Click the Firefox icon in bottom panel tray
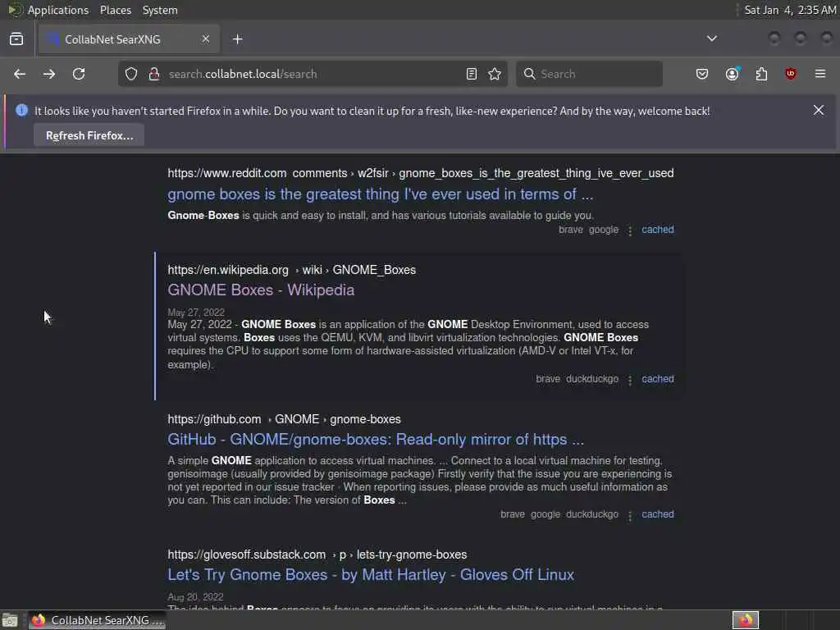840x630 pixels. tap(746, 620)
